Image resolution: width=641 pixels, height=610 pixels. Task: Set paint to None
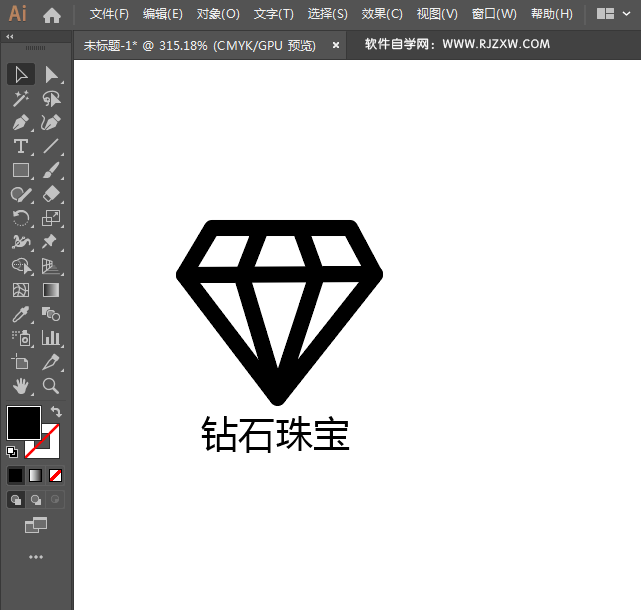coord(55,475)
